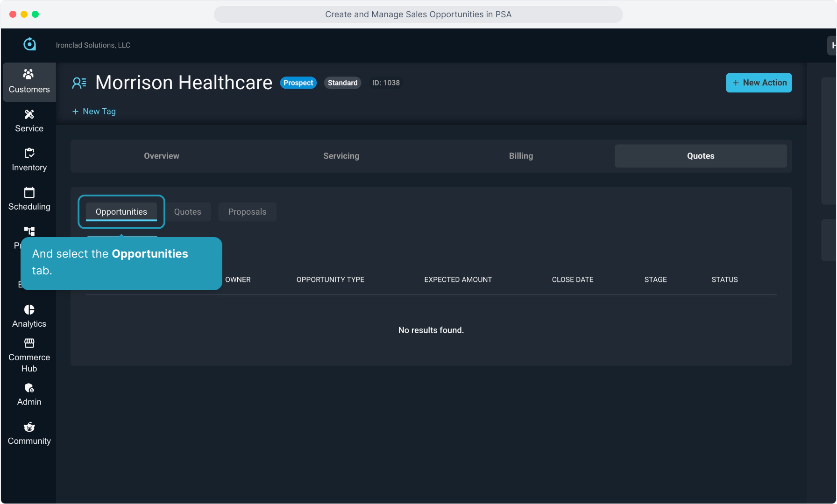Open the Community sidebar icon
The width and height of the screenshot is (837, 504).
(29, 427)
